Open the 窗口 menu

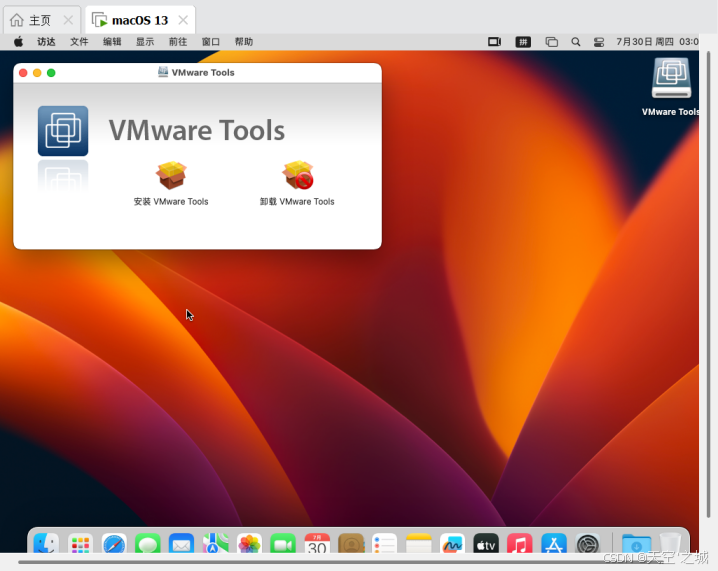(211, 42)
